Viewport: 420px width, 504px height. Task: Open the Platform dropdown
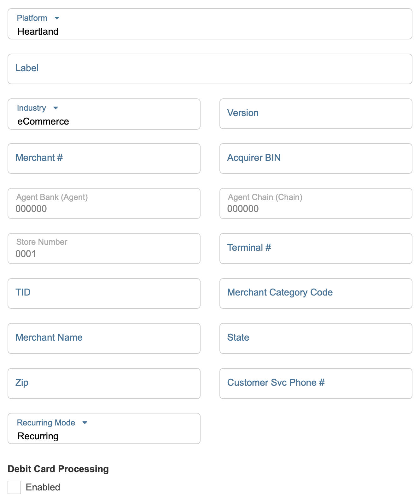tap(210, 24)
